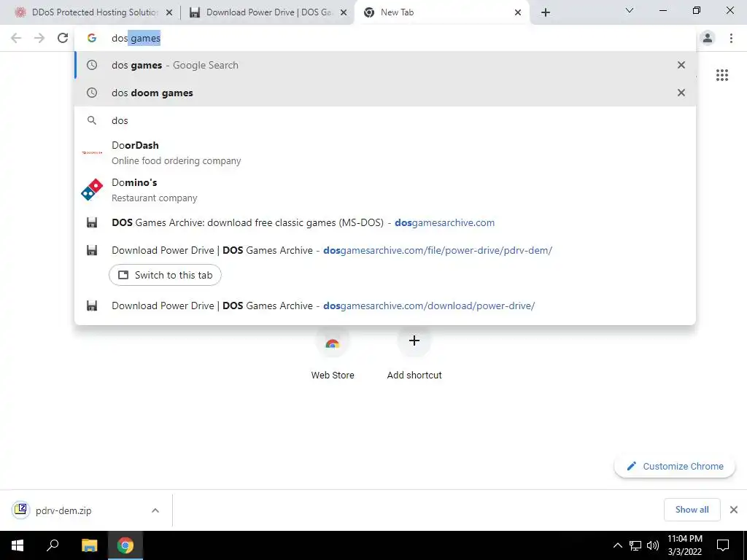Remove the 'dos doom games' history suggestion

tap(681, 93)
